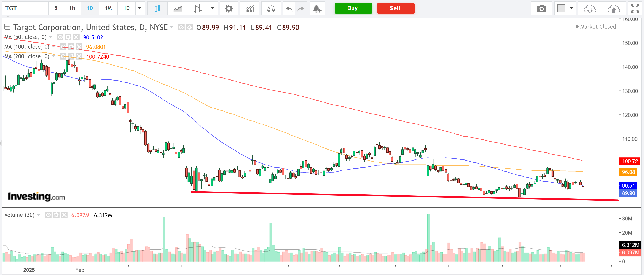This screenshot has width=644, height=275.
Task: Hide the MA (100, close, 0) indicator
Action: pyautogui.click(x=63, y=47)
